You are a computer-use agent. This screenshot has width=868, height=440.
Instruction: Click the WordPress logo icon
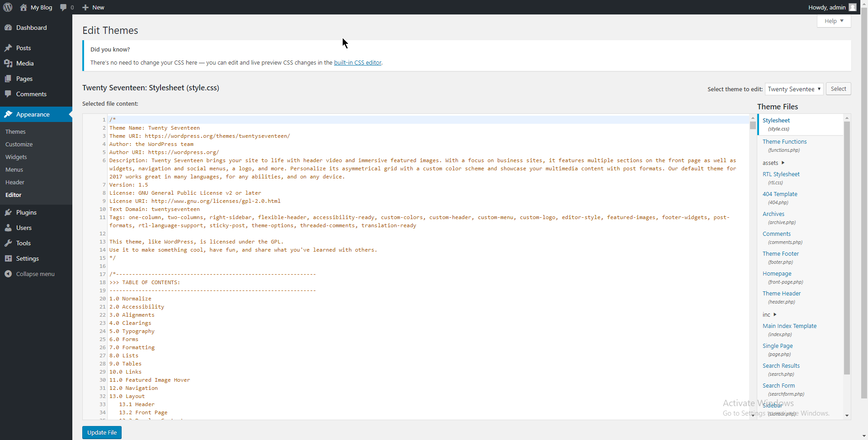(8, 7)
